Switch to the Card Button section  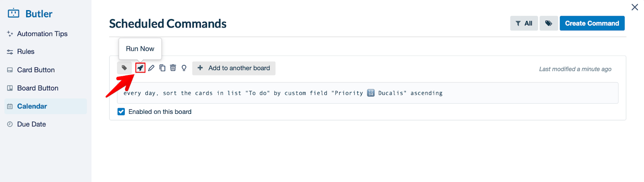36,70
